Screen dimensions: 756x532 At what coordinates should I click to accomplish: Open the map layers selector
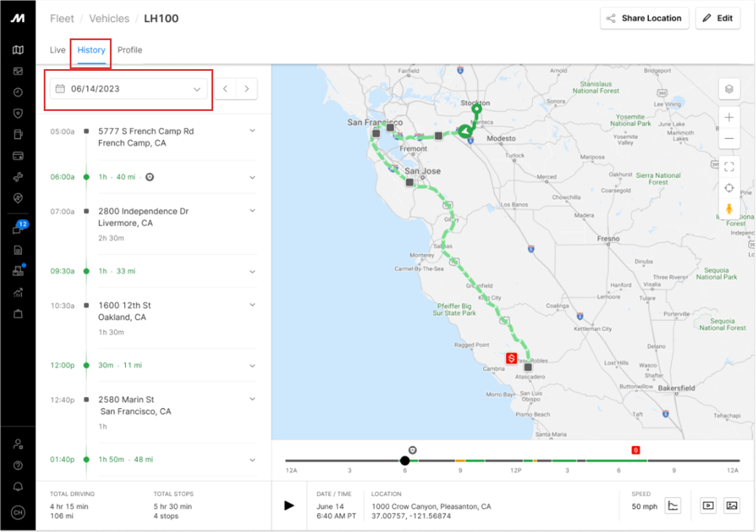729,89
